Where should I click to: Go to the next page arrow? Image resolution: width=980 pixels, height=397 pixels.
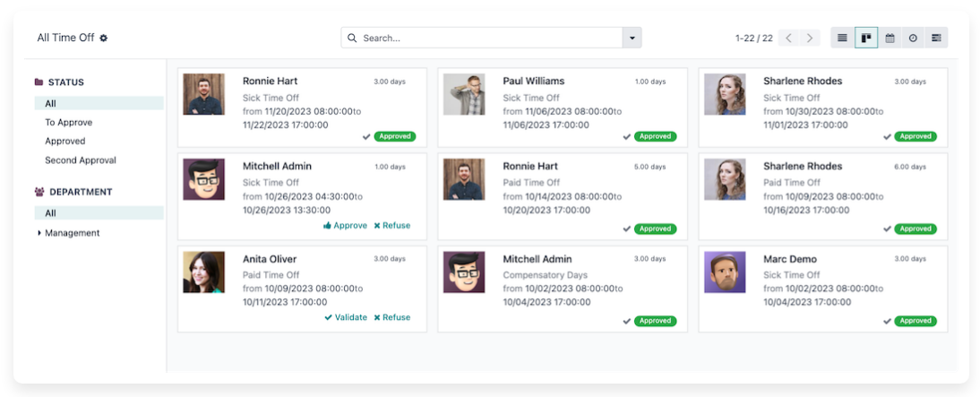click(810, 38)
